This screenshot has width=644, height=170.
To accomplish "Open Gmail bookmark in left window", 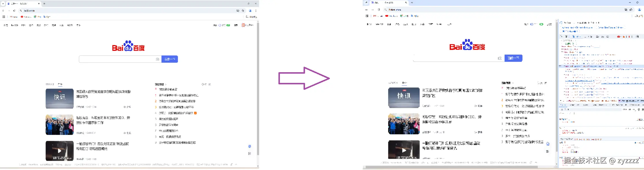I will click(14, 17).
